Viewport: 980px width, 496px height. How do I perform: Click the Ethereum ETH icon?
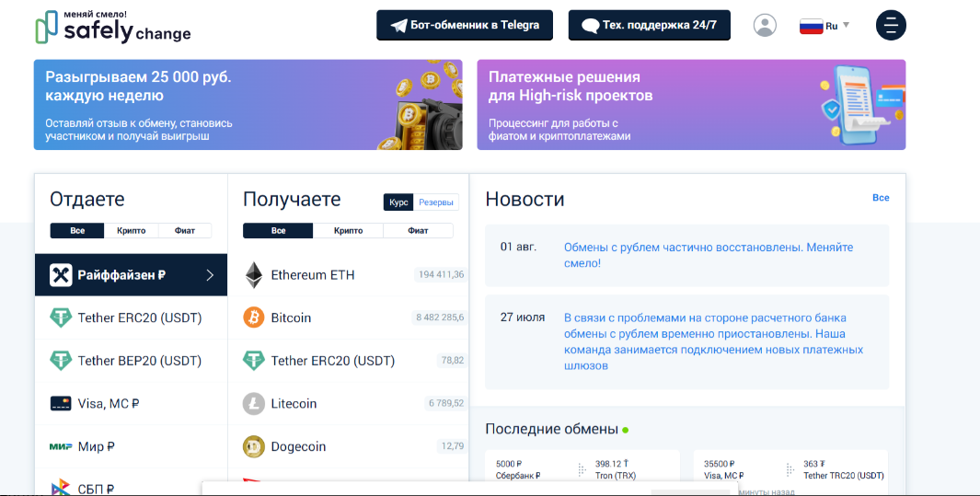[x=254, y=275]
